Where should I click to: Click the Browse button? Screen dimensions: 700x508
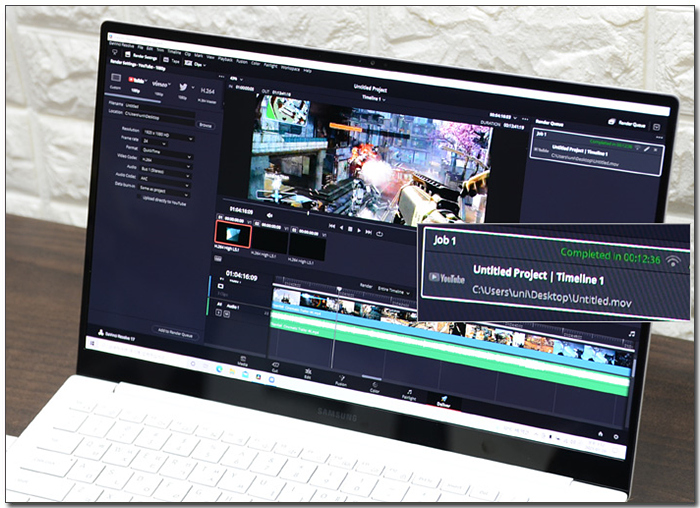pyautogui.click(x=205, y=125)
